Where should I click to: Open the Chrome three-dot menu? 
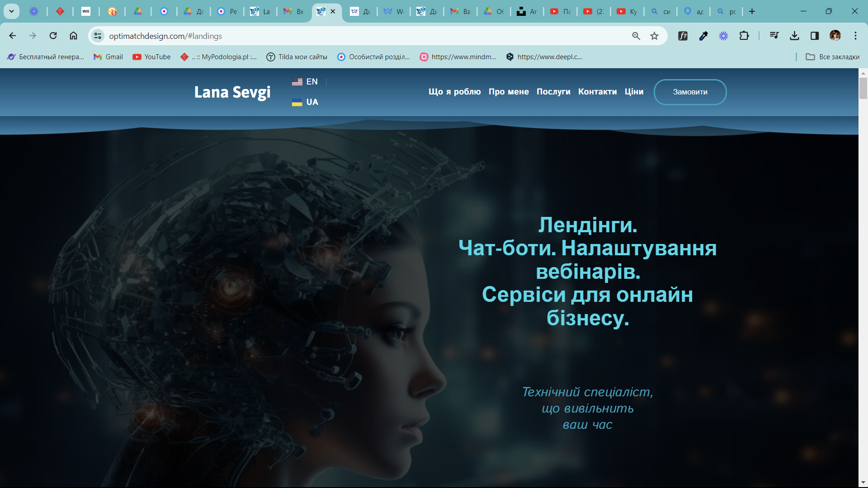856,36
